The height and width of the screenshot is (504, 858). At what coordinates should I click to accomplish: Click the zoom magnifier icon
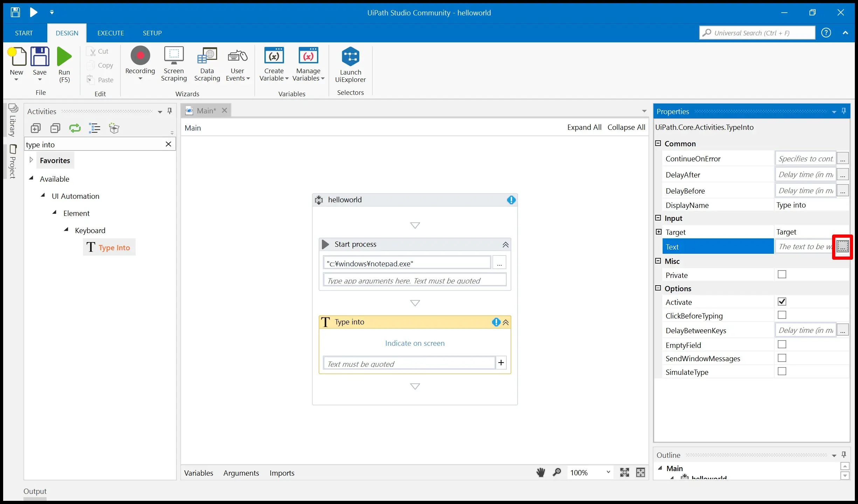coord(557,472)
